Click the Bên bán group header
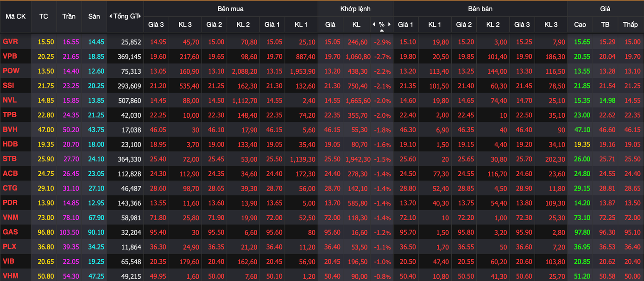 (x=480, y=9)
